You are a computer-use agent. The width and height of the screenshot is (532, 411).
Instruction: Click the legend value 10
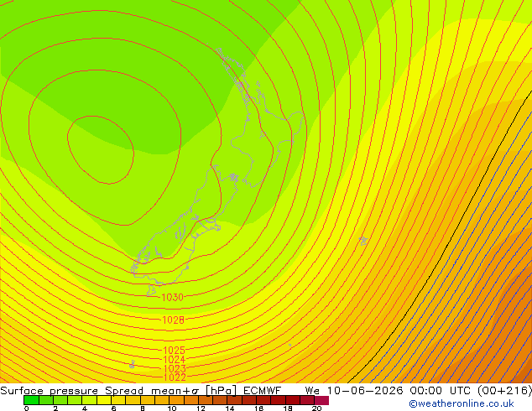[172, 408]
